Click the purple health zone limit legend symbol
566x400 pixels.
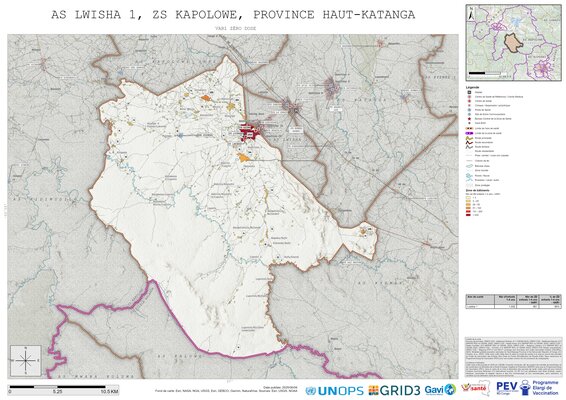(x=469, y=133)
